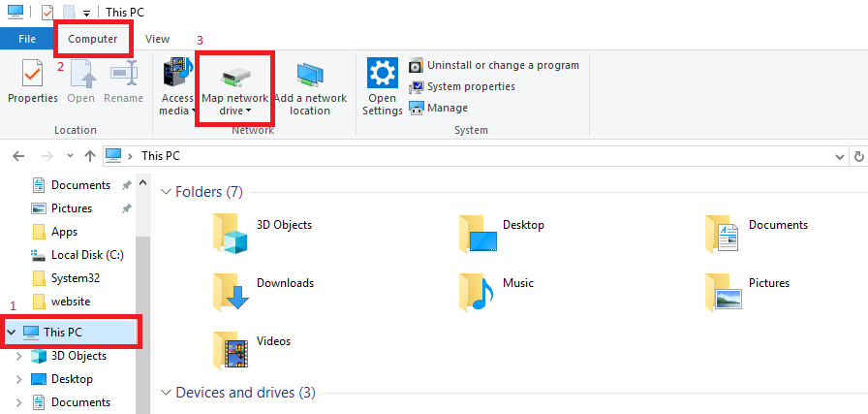The width and height of the screenshot is (868, 414).
Task: Collapse the Folders (7) group
Action: [166, 192]
